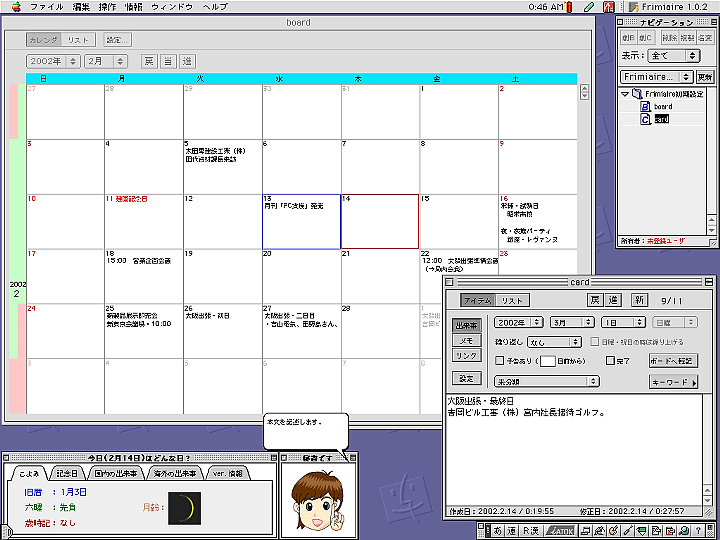This screenshot has width=720, height=540.
Task: Select February 13 cell on calendar
Action: [301, 222]
